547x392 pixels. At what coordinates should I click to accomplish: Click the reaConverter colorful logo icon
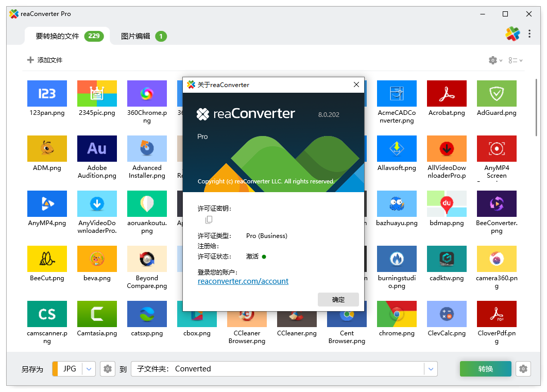tap(512, 34)
